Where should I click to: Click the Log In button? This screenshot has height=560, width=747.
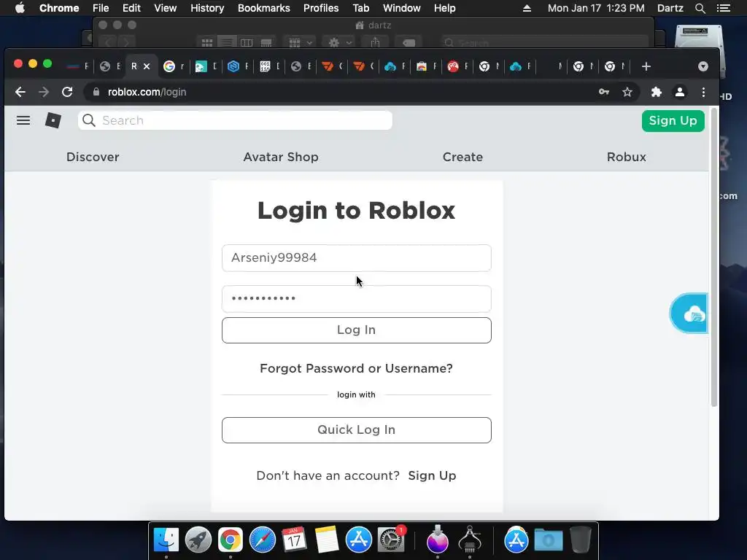(x=356, y=330)
